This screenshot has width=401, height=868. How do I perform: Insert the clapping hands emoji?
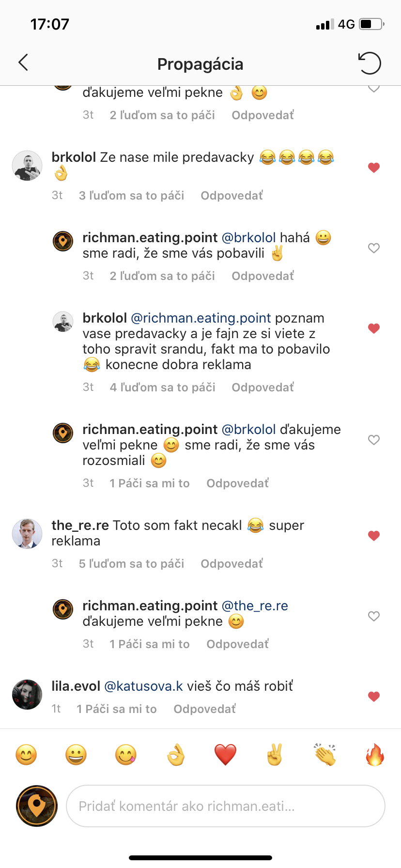[x=324, y=754]
